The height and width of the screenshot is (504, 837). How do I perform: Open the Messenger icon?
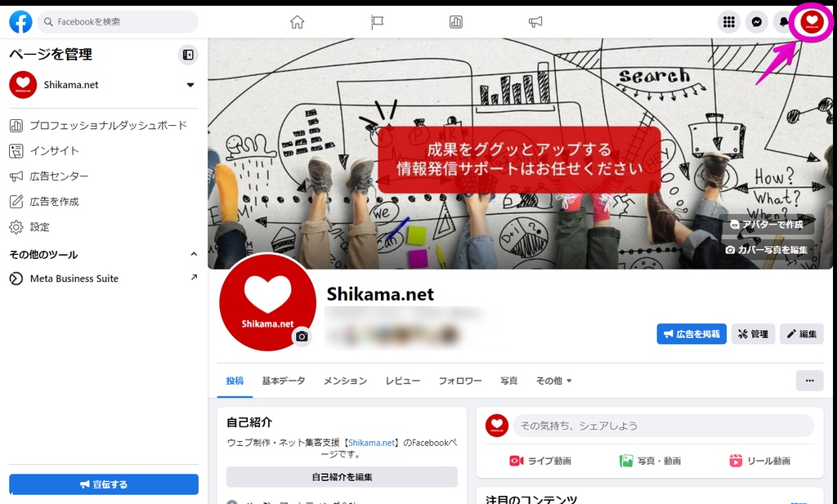click(x=756, y=22)
